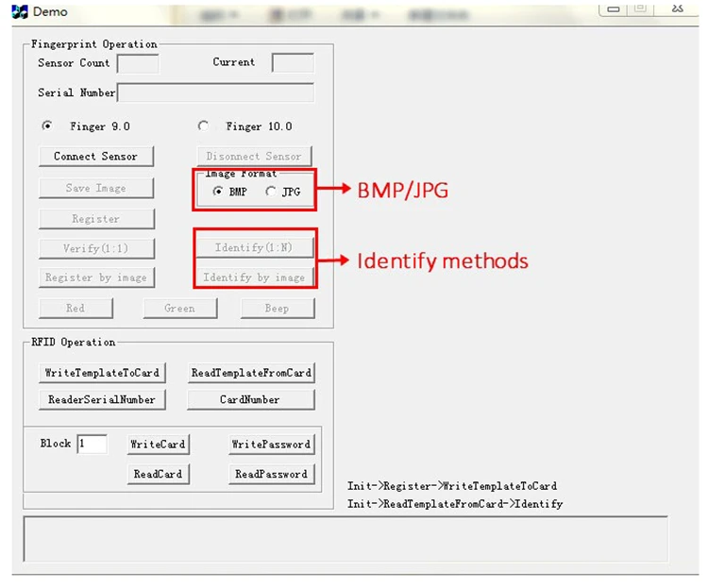Close the Demo window
Screen dimensions: 708x588
coord(677,9)
